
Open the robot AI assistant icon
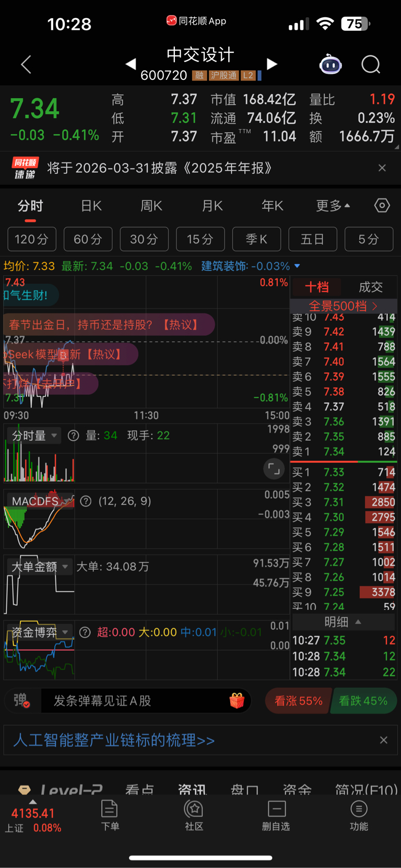331,65
